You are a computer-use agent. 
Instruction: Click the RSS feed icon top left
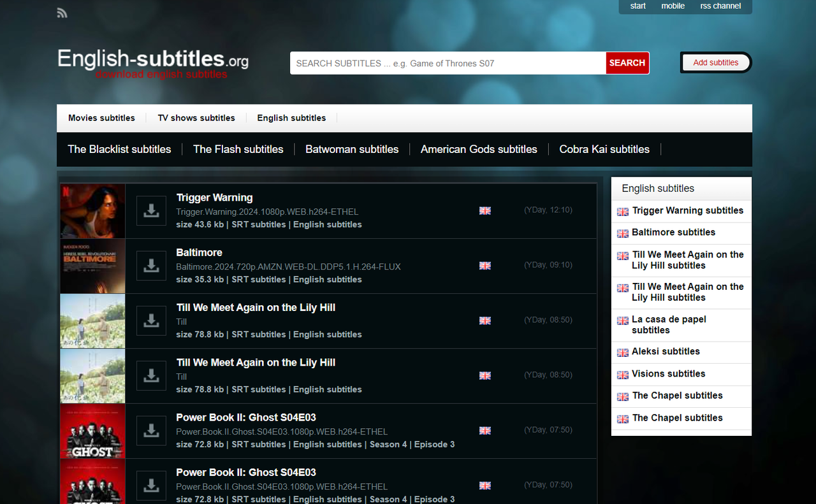(62, 12)
